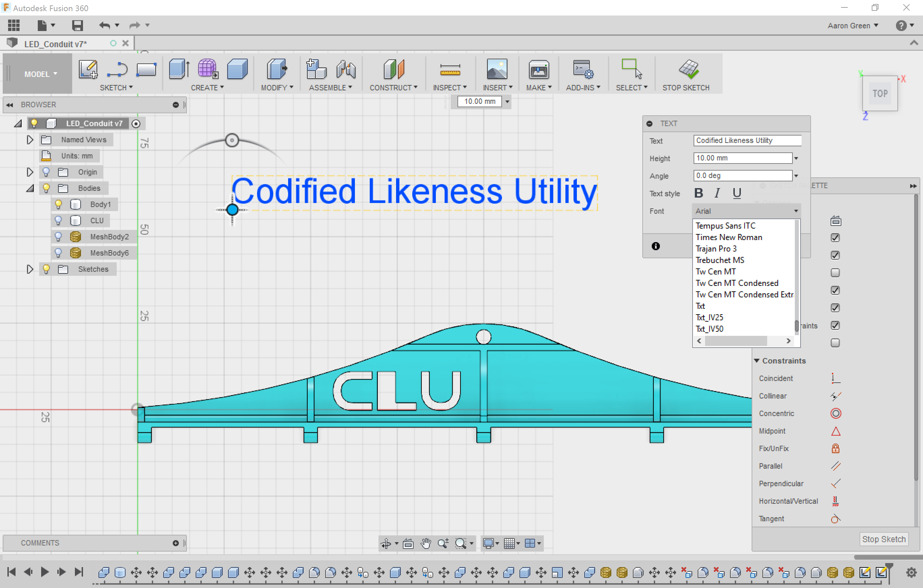Select the Pan tool in navigation bar
Image resolution: width=923 pixels, height=588 pixels.
tap(425, 543)
